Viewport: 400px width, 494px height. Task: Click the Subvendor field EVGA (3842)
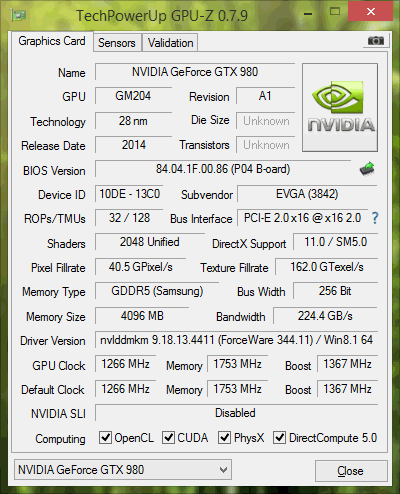coord(307,194)
